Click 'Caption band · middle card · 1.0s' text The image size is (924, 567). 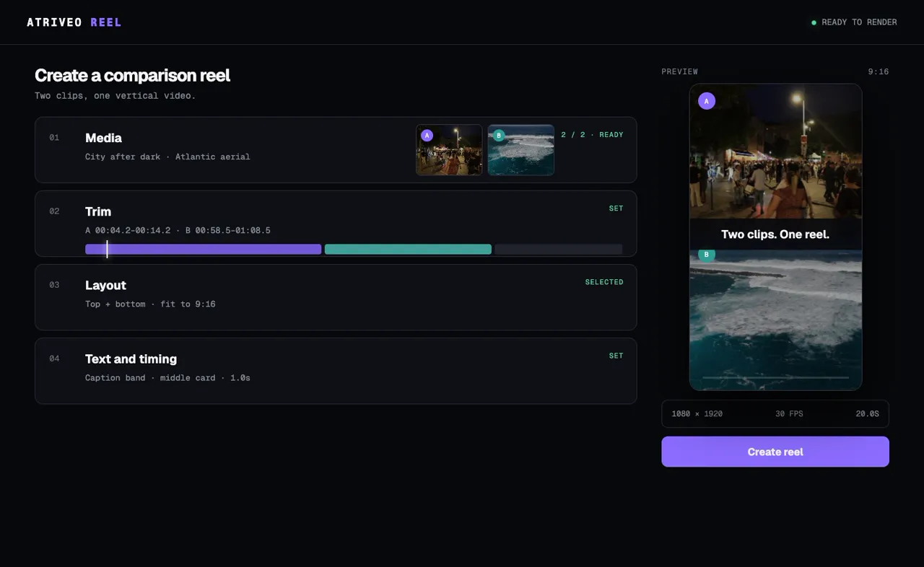[167, 377]
